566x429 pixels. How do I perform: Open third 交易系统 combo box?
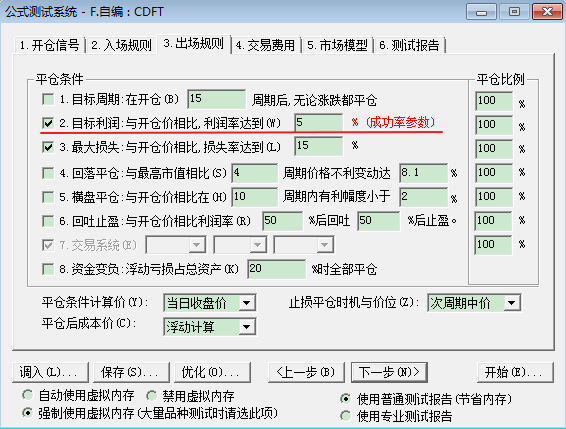click(304, 245)
